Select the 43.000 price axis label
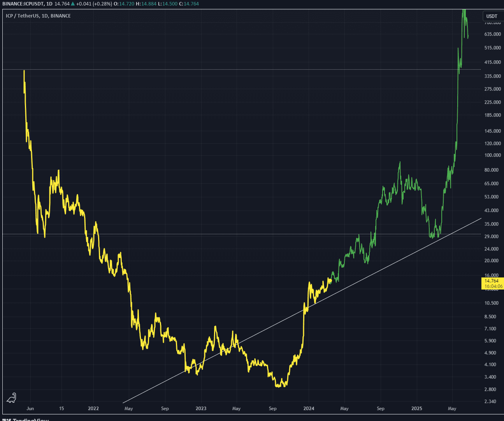 click(x=491, y=210)
